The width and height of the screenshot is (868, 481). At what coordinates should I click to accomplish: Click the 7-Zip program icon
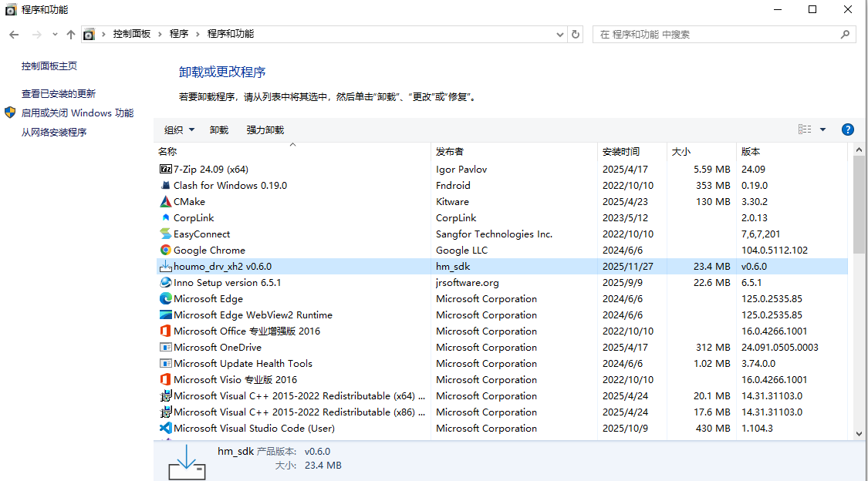[x=166, y=169]
